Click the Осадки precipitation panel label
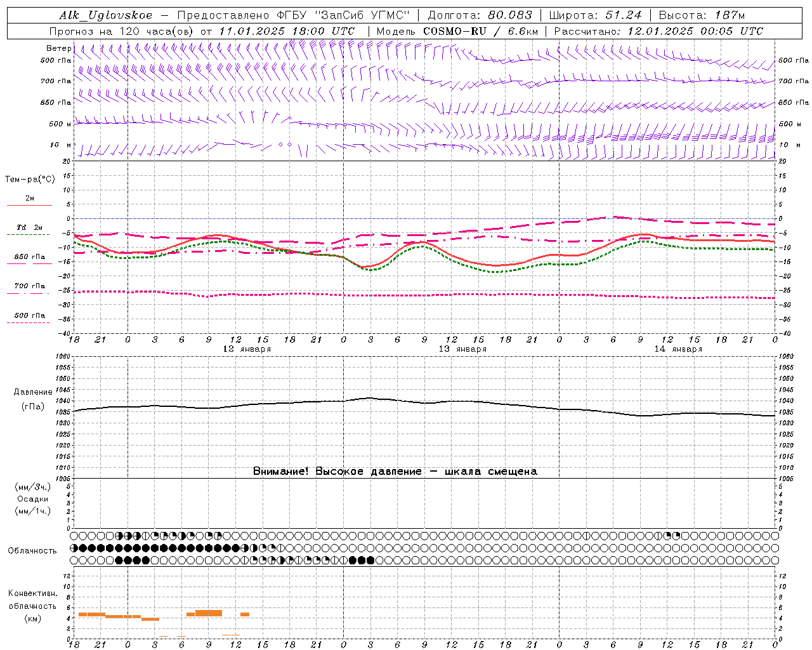The image size is (812, 650). pyautogui.click(x=33, y=499)
